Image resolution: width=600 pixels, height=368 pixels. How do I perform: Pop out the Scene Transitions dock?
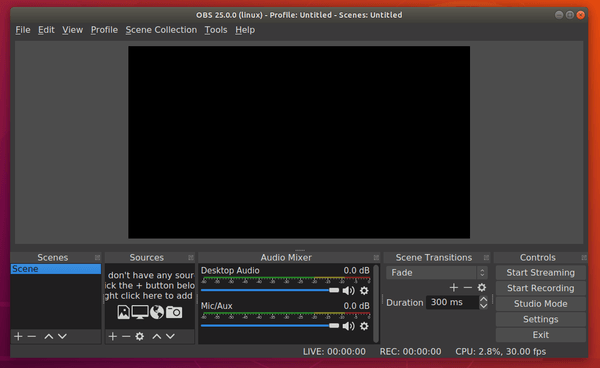click(x=486, y=257)
